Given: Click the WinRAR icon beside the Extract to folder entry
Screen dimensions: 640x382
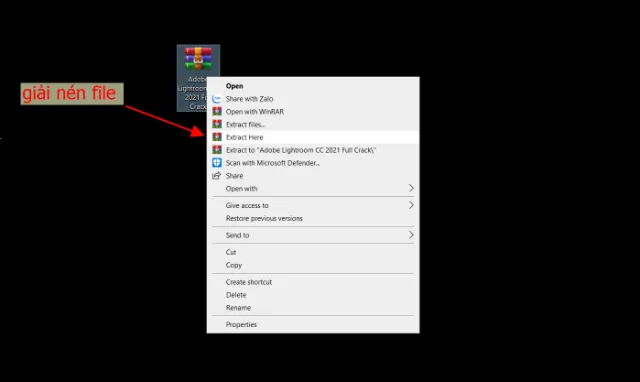Looking at the screenshot, I should [x=217, y=150].
